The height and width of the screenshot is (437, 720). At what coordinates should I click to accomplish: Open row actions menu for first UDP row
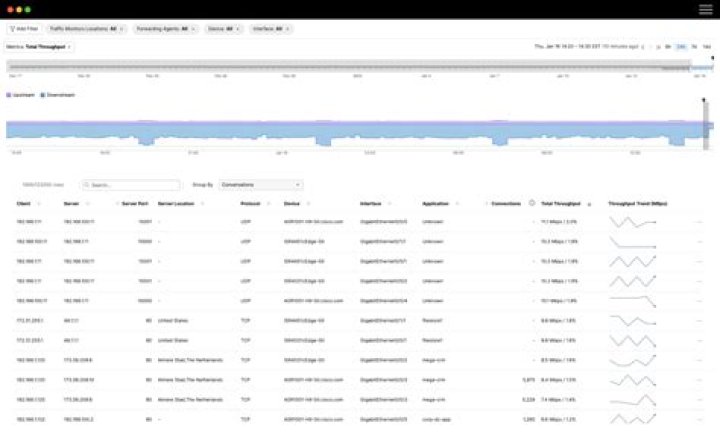click(699, 222)
